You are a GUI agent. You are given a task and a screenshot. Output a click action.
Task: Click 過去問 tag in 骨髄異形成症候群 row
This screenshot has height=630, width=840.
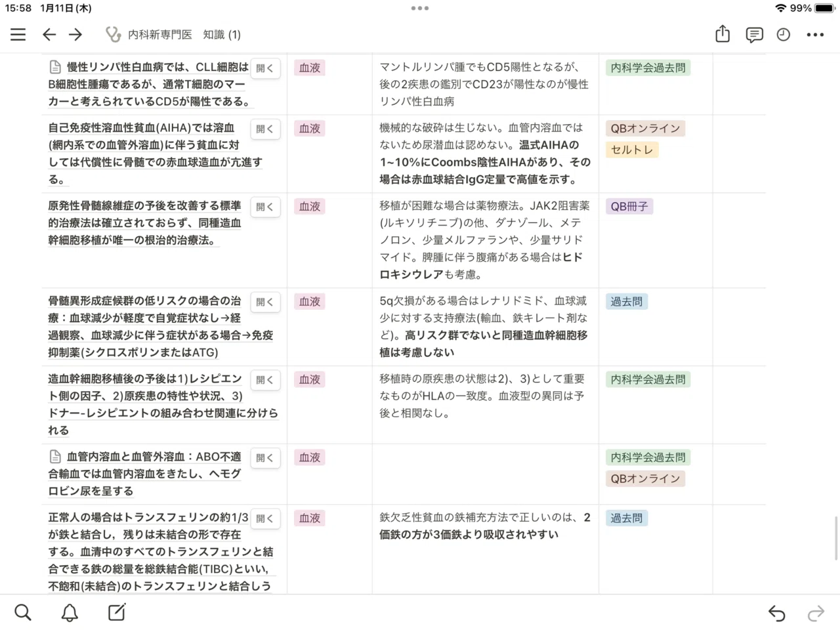coord(627,301)
